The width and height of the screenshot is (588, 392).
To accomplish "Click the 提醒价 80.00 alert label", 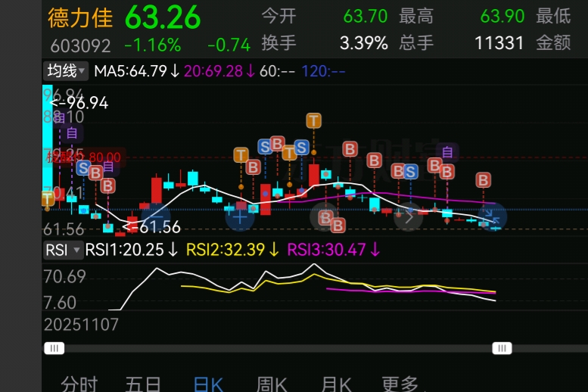I will (x=84, y=157).
